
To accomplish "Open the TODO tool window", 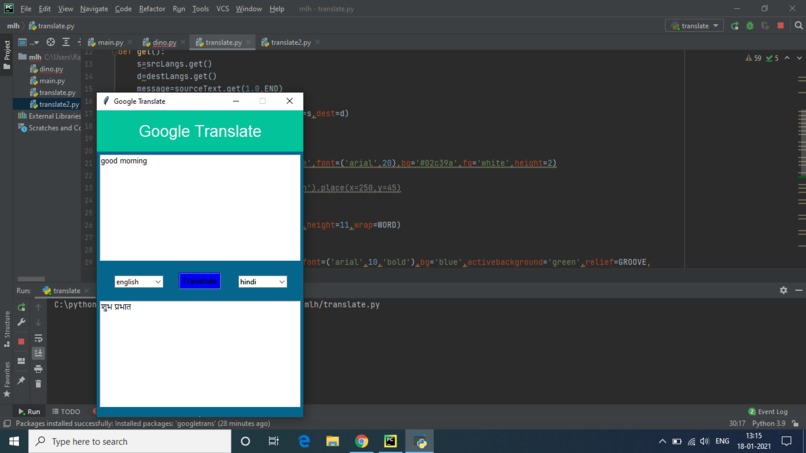I will pos(66,411).
